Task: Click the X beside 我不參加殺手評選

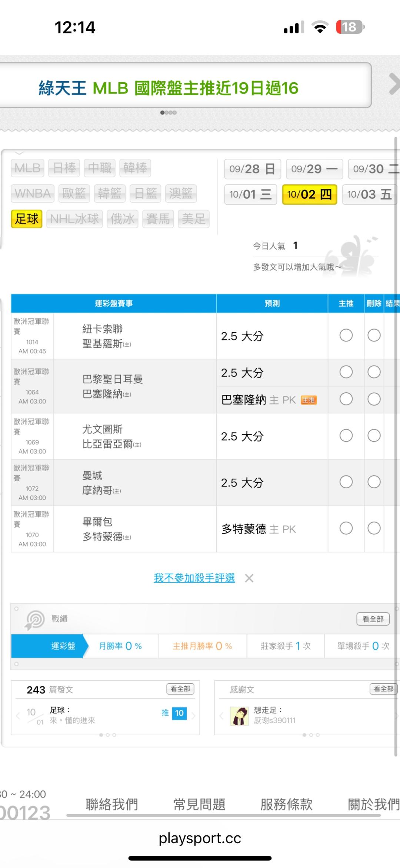Action: [x=249, y=578]
